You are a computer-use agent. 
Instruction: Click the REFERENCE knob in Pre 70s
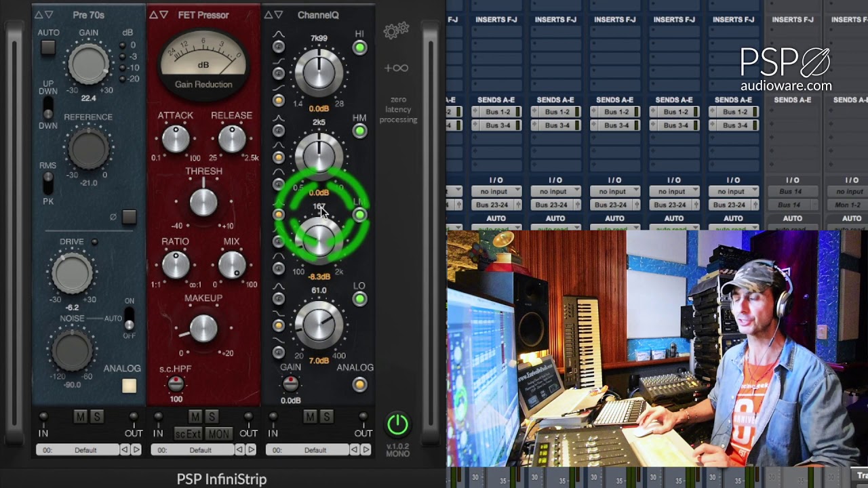point(89,148)
